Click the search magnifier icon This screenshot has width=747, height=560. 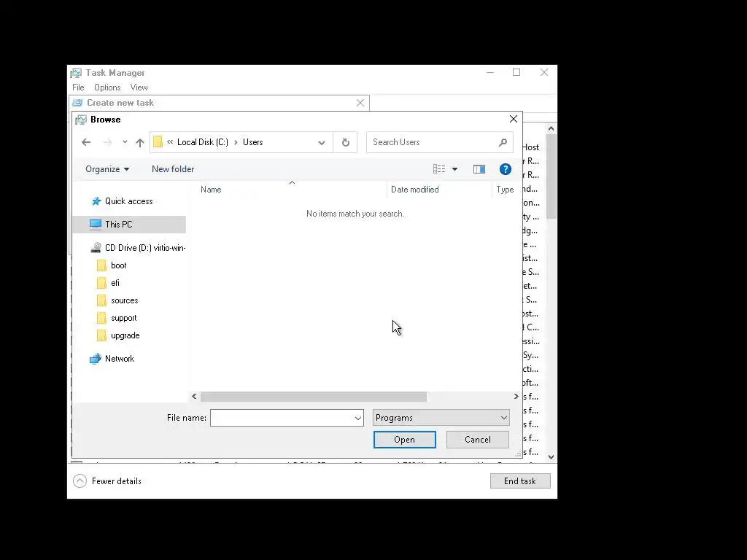[503, 142]
